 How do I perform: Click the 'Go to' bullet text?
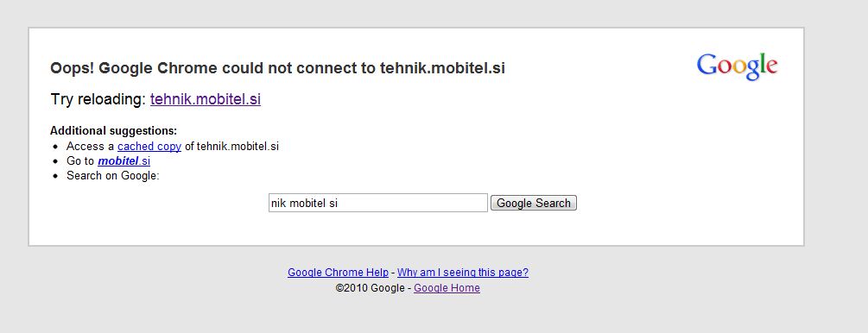(x=80, y=161)
